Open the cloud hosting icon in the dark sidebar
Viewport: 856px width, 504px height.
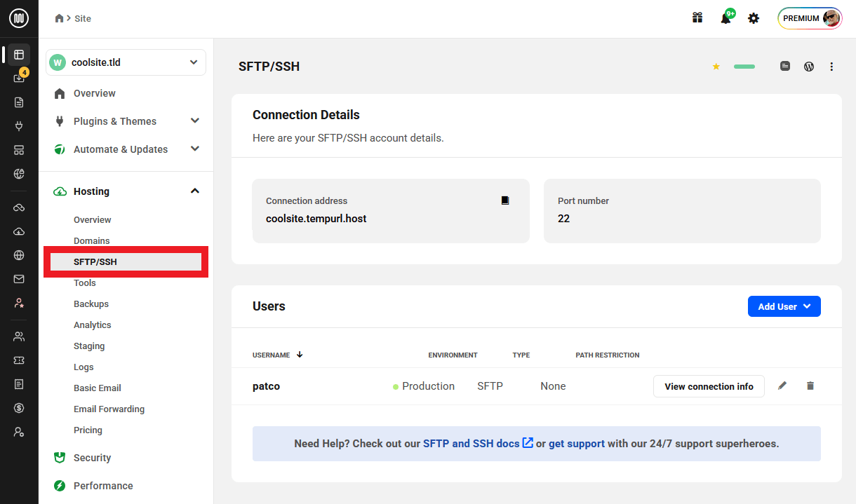[19, 231]
